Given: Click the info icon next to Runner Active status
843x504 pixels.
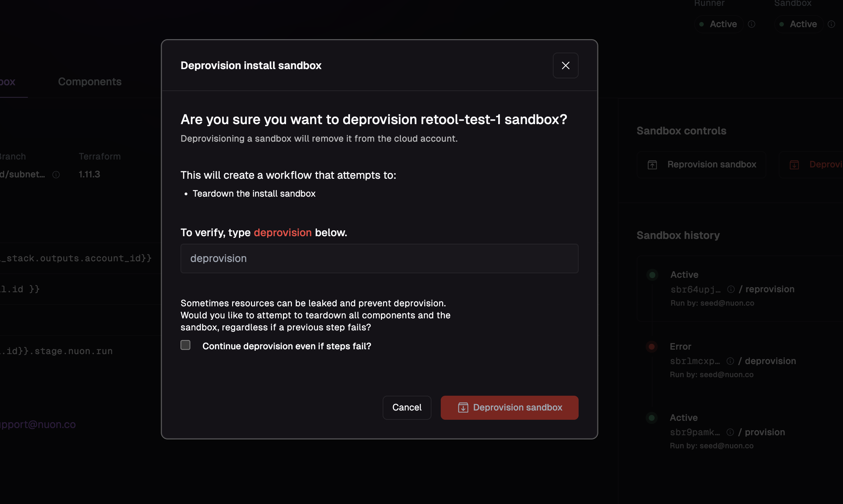Looking at the screenshot, I should tap(752, 24).
